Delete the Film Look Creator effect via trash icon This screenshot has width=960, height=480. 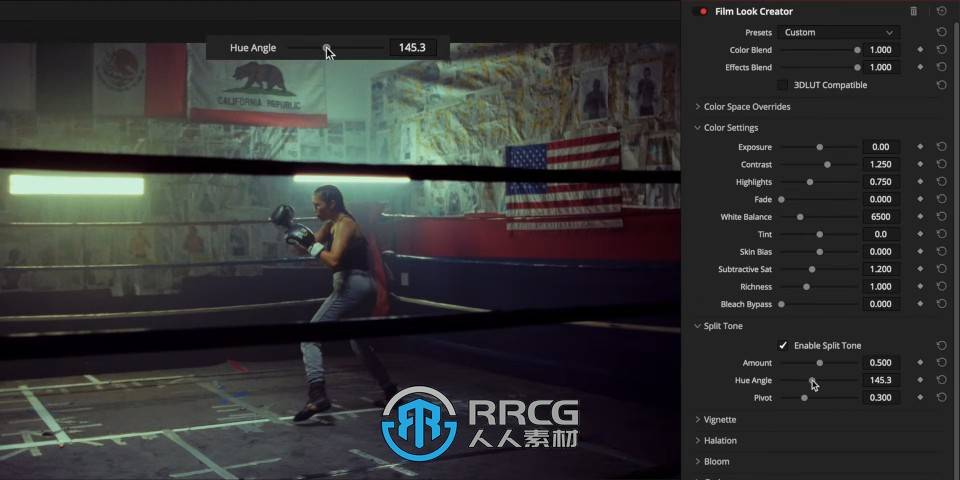coord(913,11)
